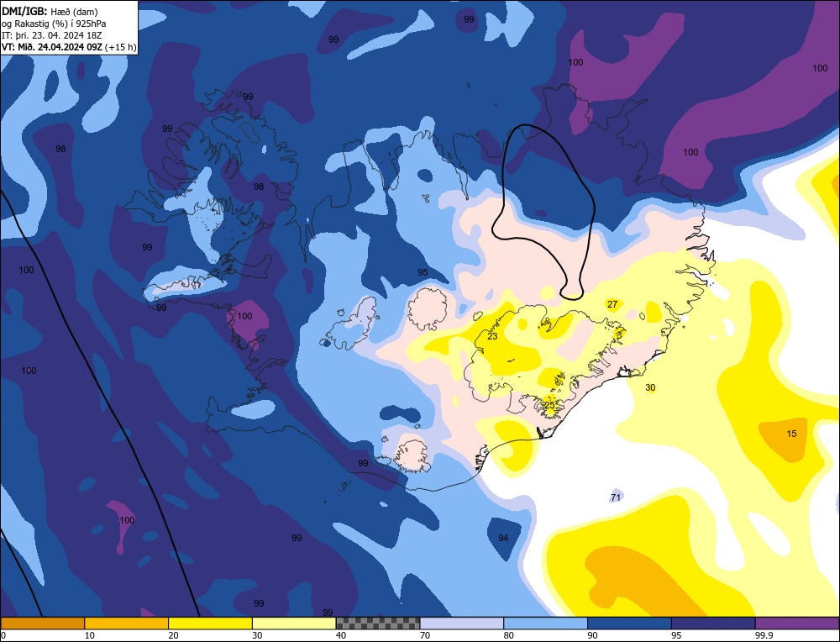Pick the light blue 80–90 legend swatch
840x642 pixels.
click(x=545, y=623)
